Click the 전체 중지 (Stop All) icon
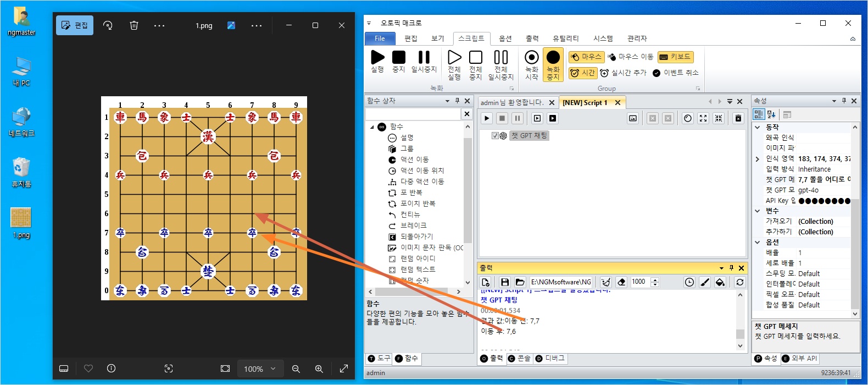The image size is (868, 385). (x=476, y=57)
